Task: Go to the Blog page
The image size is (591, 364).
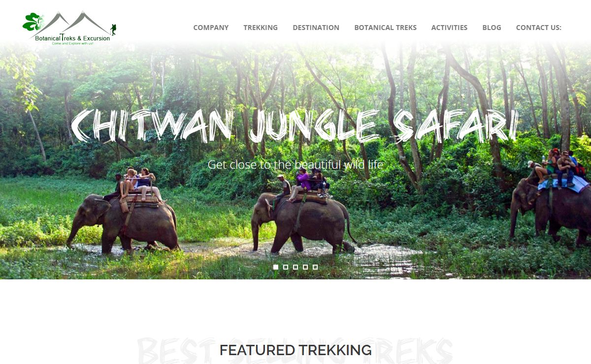Action: [492, 28]
